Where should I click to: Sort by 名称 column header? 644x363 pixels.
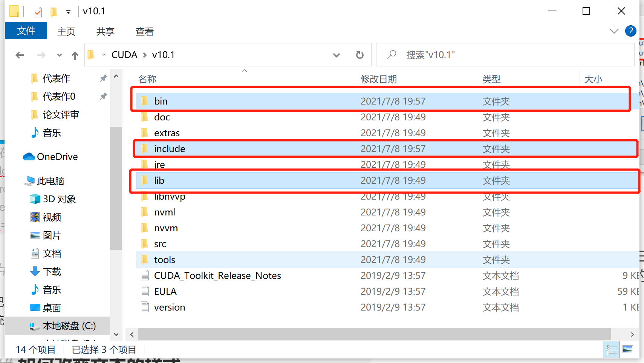coord(147,79)
